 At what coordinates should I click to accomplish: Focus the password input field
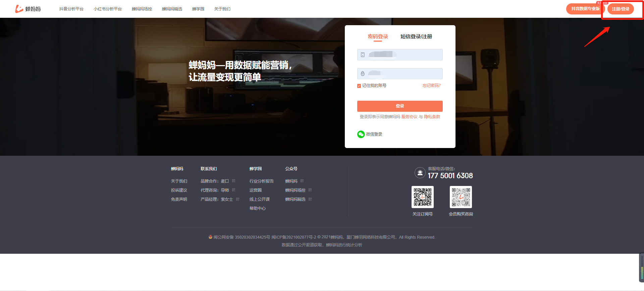click(400, 74)
